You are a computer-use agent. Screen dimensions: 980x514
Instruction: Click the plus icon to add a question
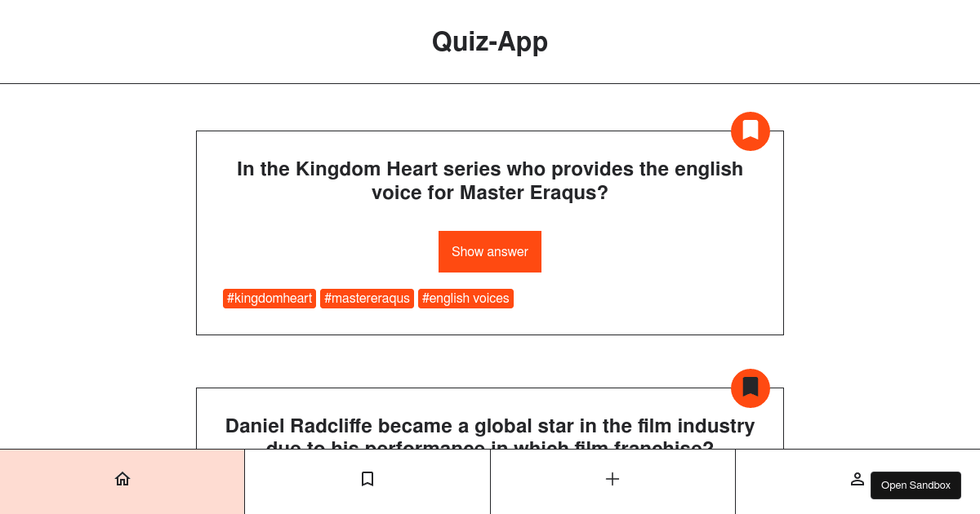point(612,479)
